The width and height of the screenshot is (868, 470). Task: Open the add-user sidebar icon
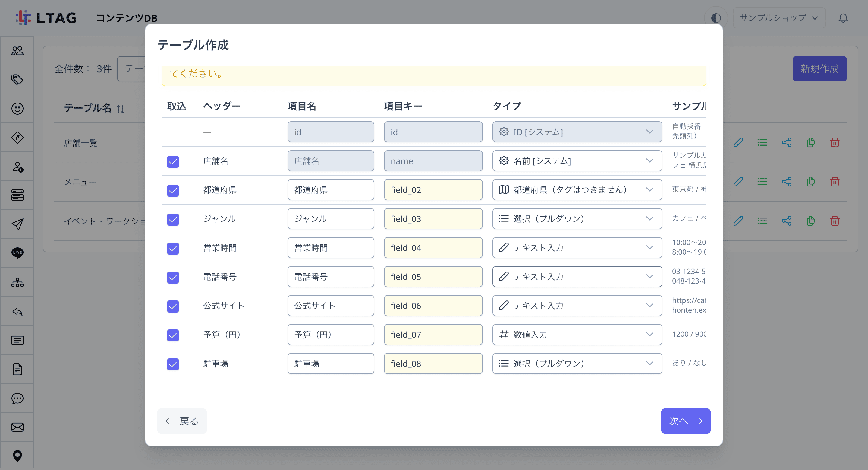(17, 167)
